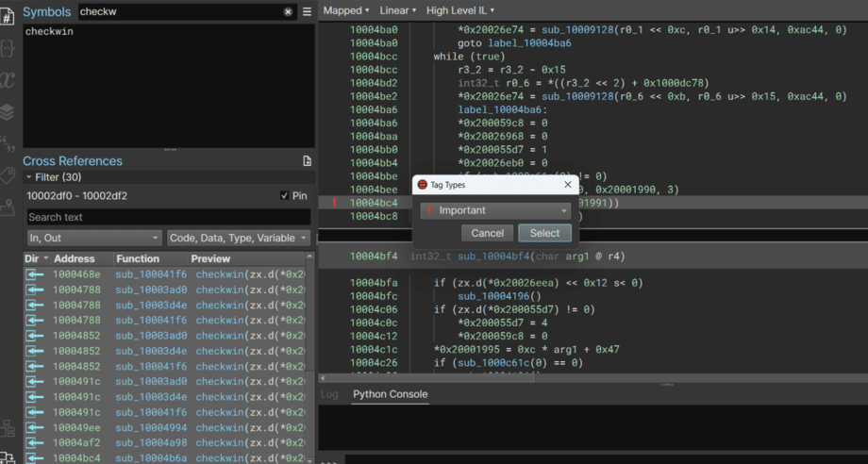
Task: Open the Stack layers sidebar icon
Action: [x=8, y=112]
